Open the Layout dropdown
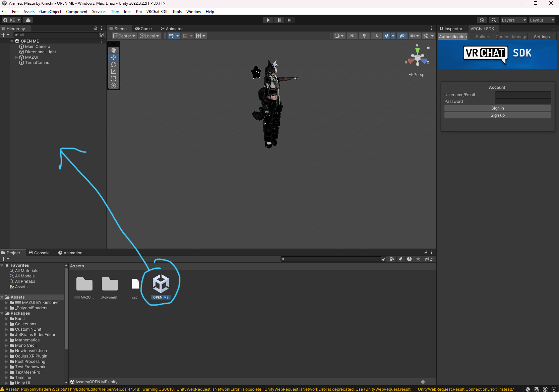 click(542, 20)
